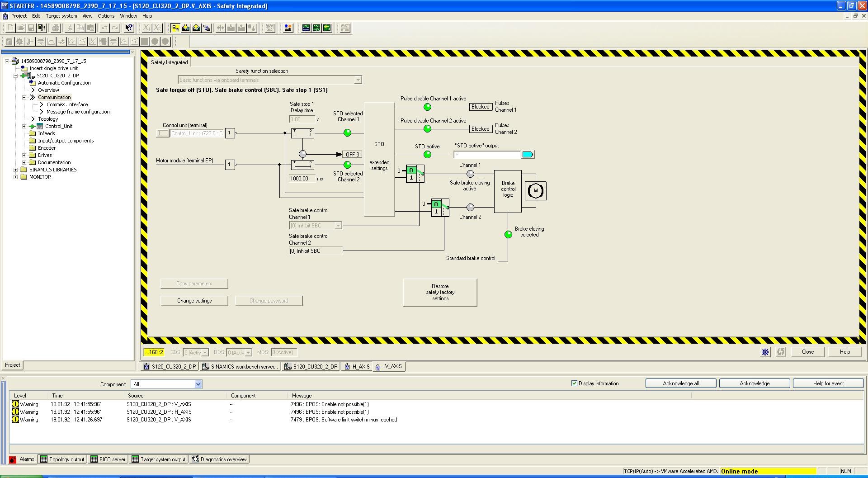Viewport: 868px width, 478px height.
Task: Switch to the Diagnostics overview tab
Action: pyautogui.click(x=219, y=459)
